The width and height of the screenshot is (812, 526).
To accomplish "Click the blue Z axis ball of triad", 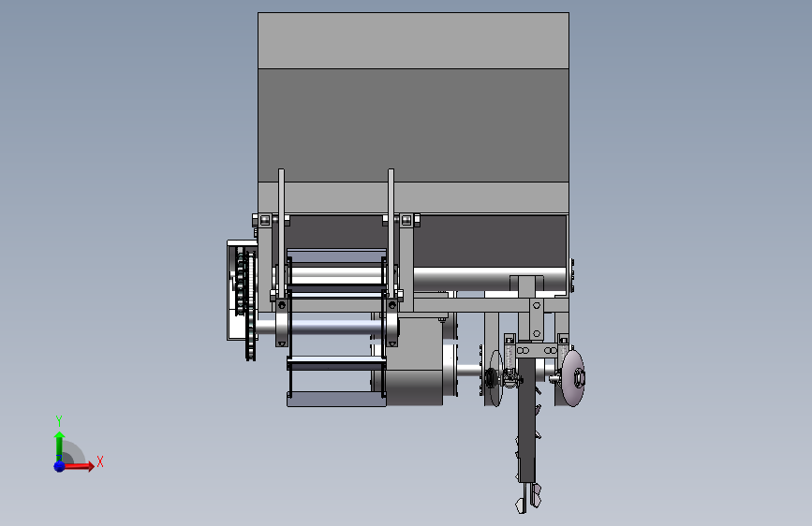I will (x=59, y=466).
